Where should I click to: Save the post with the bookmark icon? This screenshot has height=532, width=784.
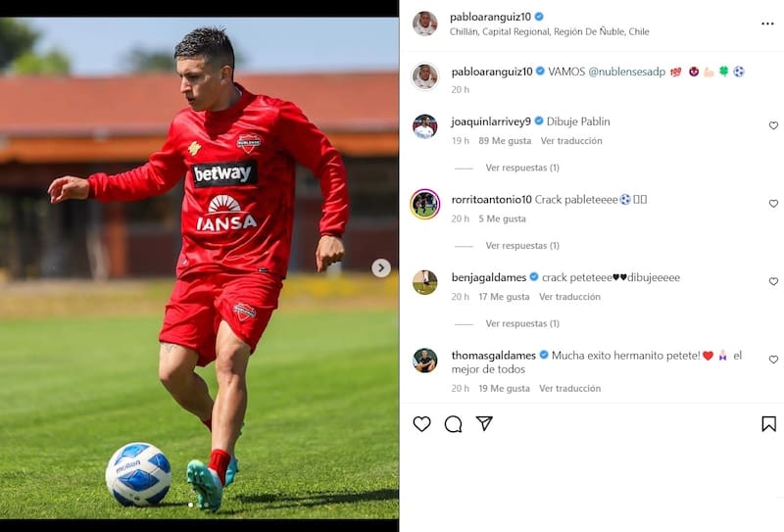768,424
